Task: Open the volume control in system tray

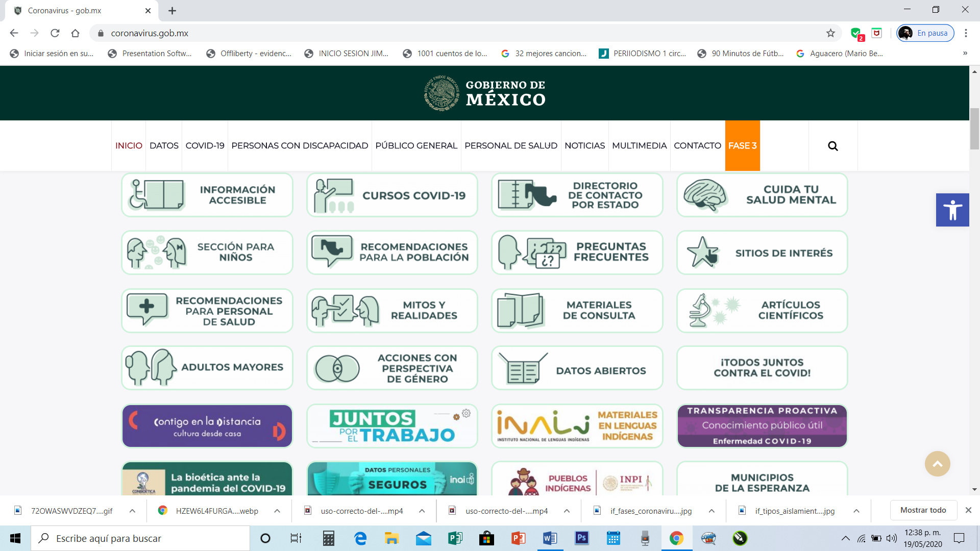Action: coord(892,538)
